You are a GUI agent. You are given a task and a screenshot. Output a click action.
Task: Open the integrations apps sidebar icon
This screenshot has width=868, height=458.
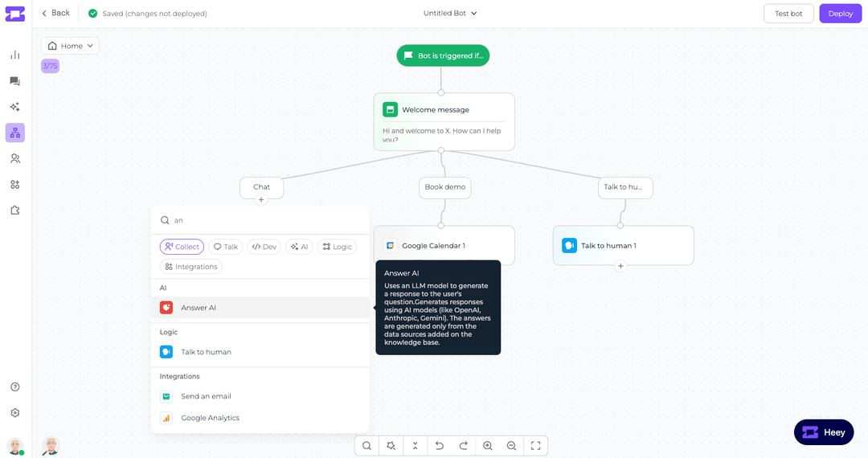(15, 185)
